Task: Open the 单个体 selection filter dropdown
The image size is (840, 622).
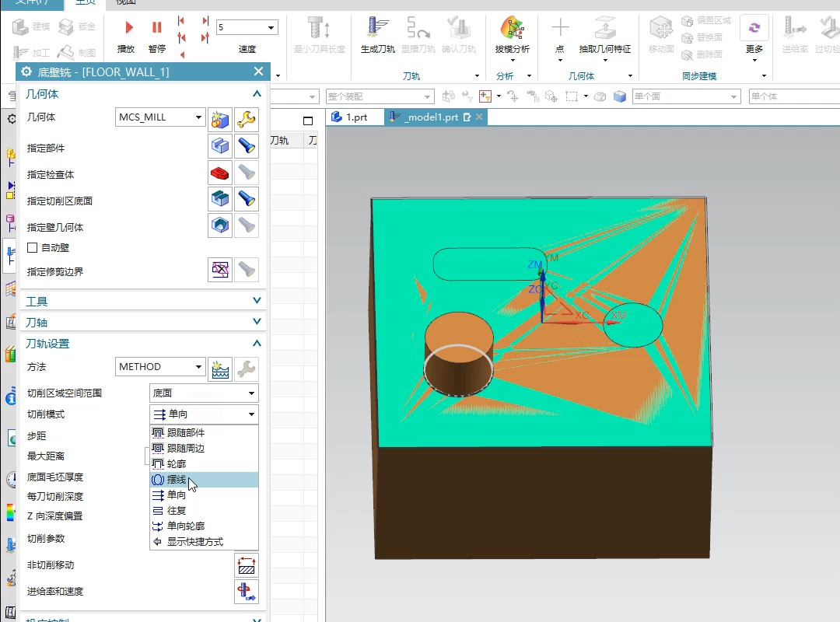Action: tap(794, 96)
